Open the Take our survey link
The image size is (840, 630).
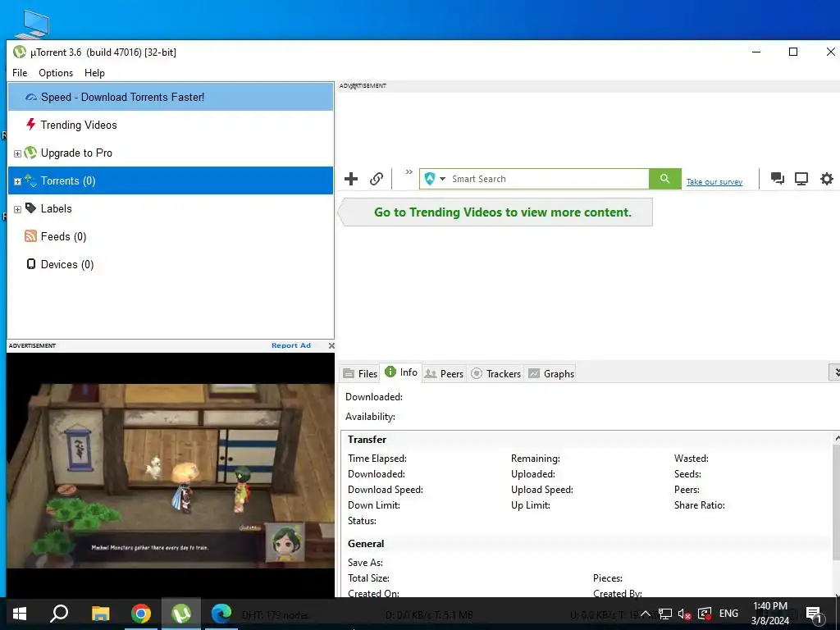point(714,181)
